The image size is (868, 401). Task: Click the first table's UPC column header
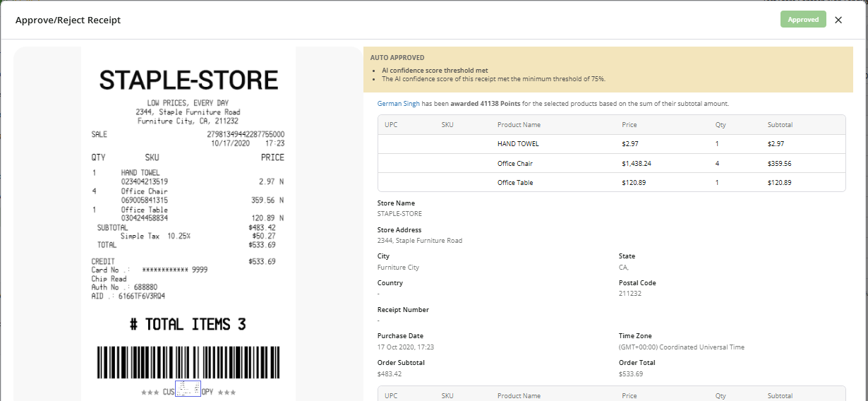coord(391,125)
